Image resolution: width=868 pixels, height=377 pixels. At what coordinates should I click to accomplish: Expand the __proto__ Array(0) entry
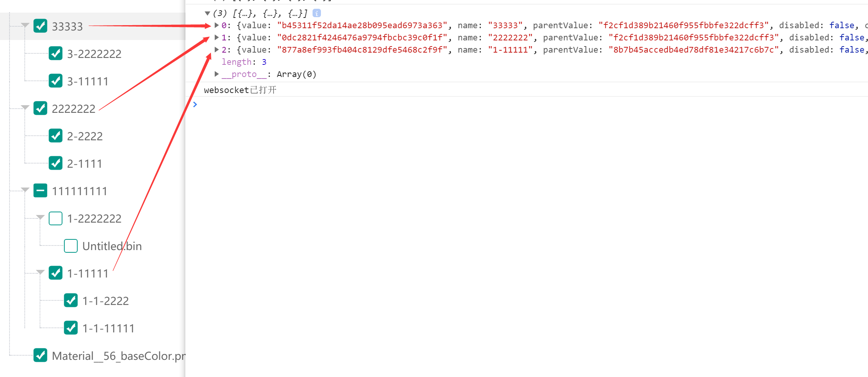click(x=216, y=74)
